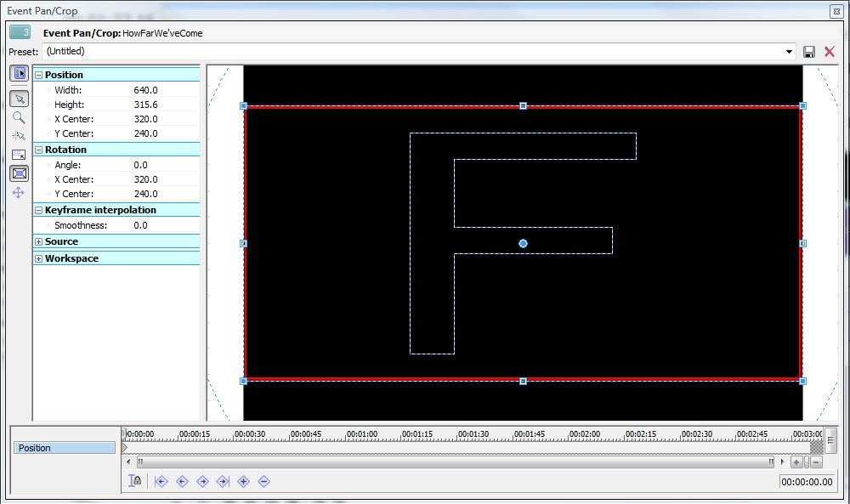850x504 pixels.
Task: Select the Normal Edit arrow tool
Action: click(20, 99)
